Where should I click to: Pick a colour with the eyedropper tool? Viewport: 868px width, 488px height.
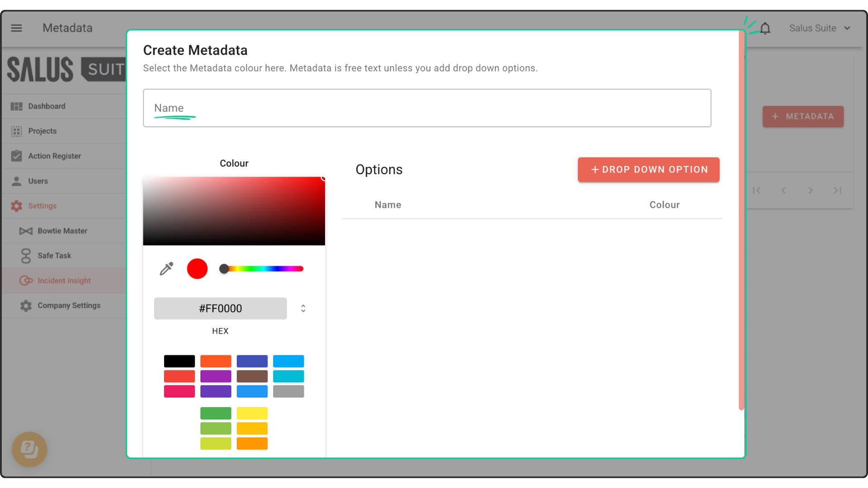pos(166,269)
